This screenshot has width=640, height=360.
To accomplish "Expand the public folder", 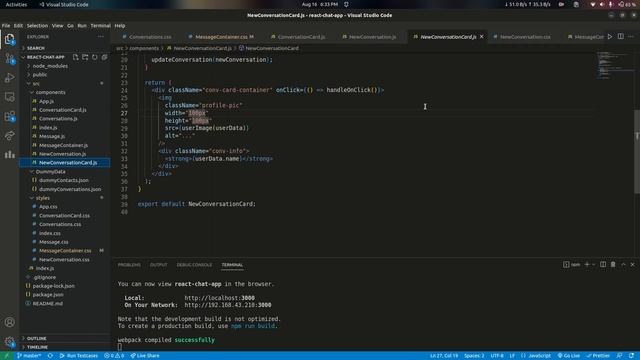I will point(40,75).
